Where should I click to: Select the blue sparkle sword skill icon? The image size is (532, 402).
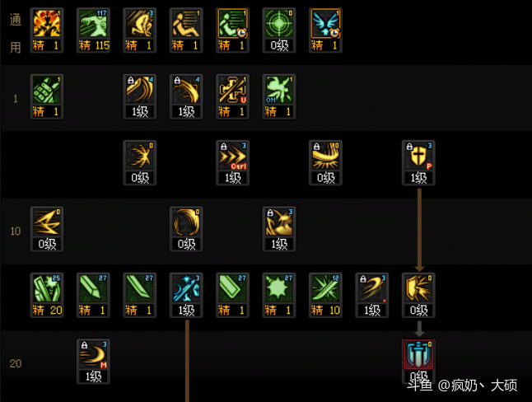186,288
